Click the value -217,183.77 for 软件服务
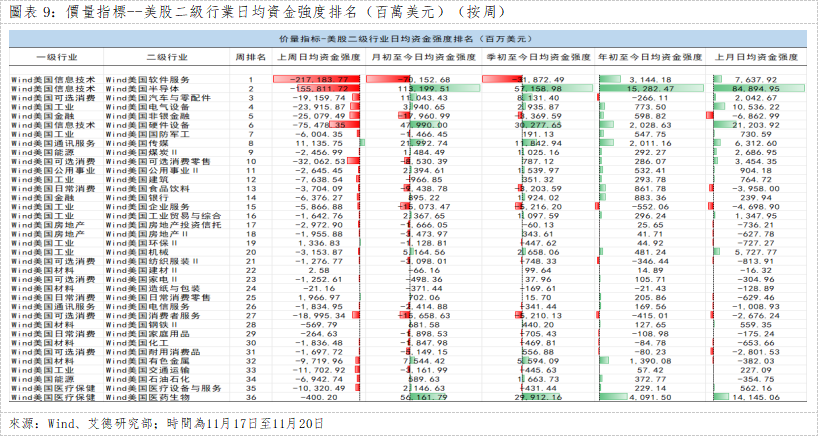Viewport: 819px width, 437px height. click(x=321, y=80)
